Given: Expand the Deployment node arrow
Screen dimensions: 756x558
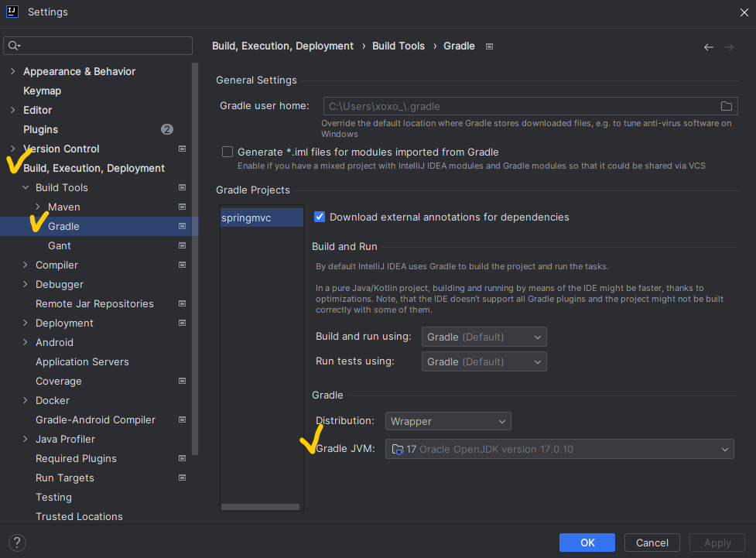Looking at the screenshot, I should [26, 323].
